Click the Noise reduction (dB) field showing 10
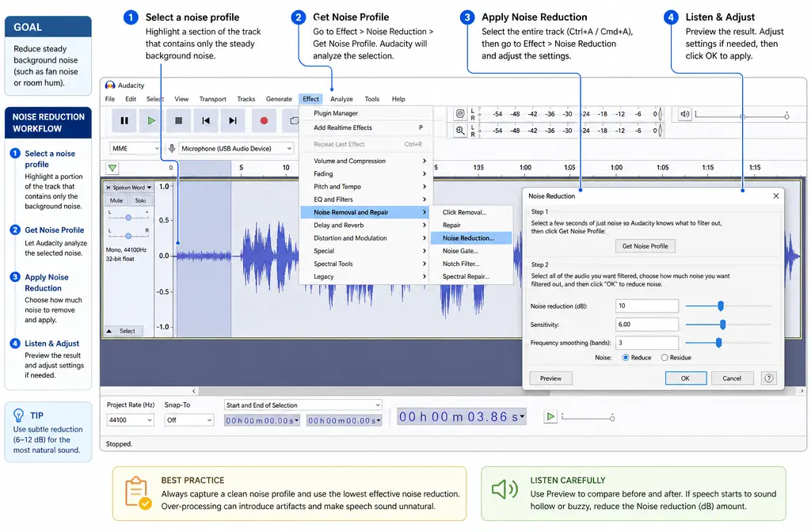Viewport: 811px width, 532px height. click(647, 306)
